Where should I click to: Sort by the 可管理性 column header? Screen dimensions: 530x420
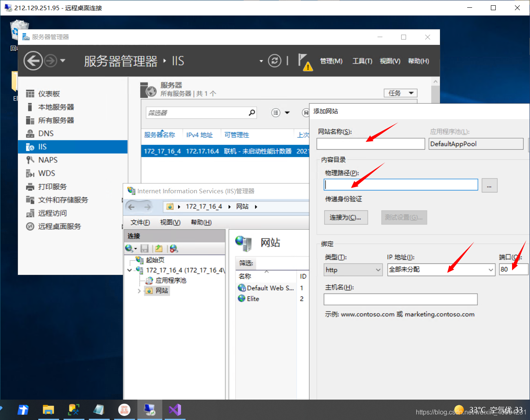pos(236,135)
